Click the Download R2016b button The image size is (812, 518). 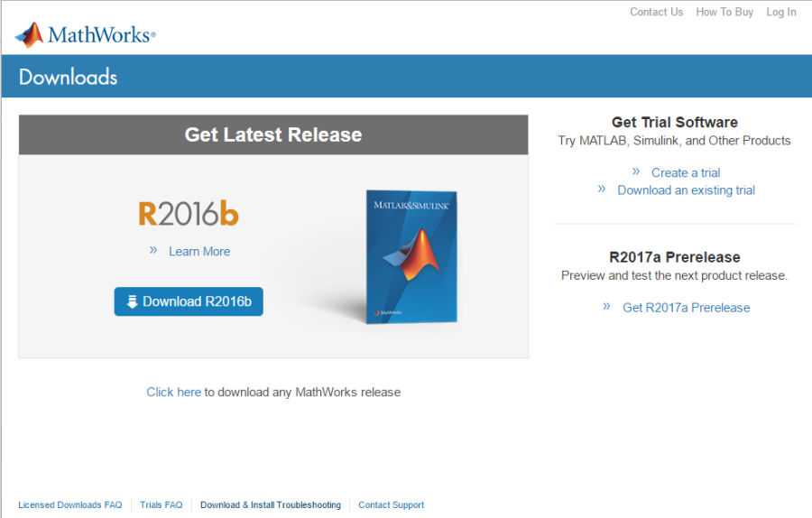coord(189,301)
